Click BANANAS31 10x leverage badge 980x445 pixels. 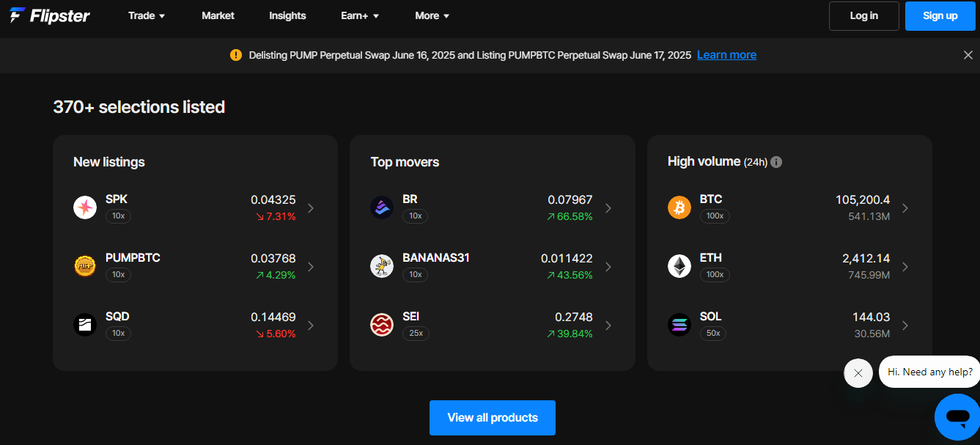point(415,275)
